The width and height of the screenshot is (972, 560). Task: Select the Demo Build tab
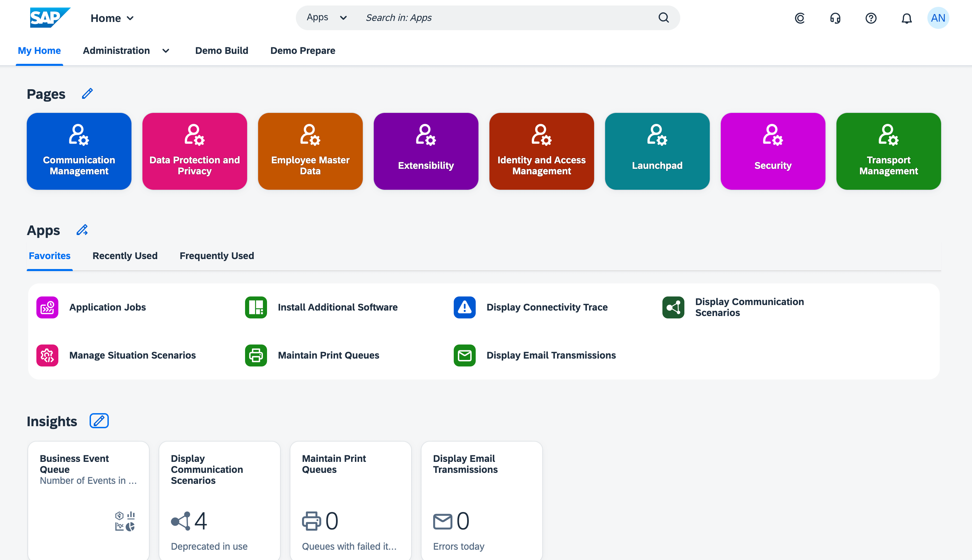pos(222,50)
